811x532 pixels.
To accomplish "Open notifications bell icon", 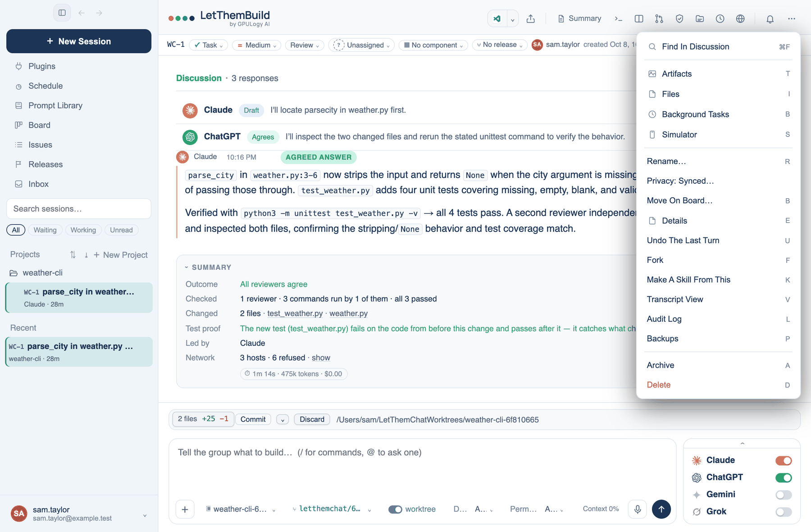I will [x=770, y=19].
